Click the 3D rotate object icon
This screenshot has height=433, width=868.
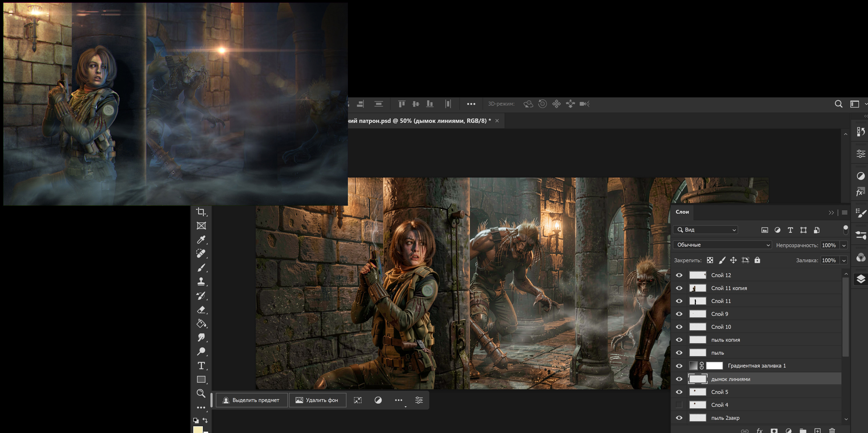[x=528, y=104]
